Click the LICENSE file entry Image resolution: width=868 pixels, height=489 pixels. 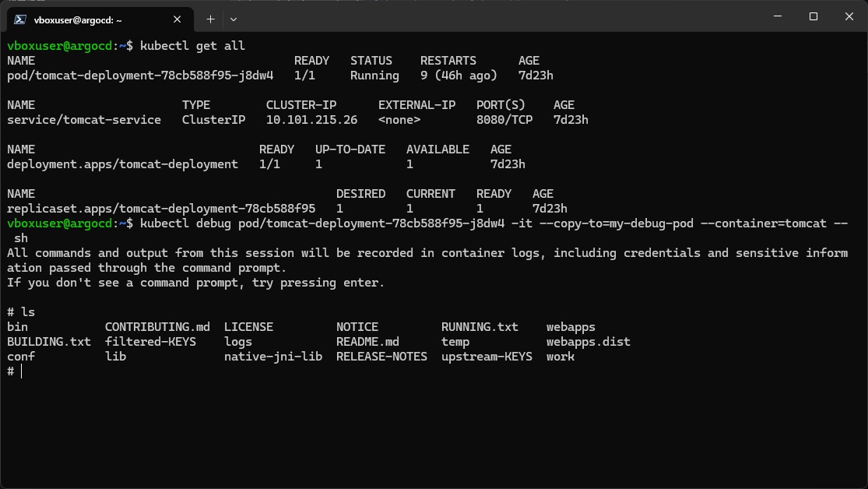pos(248,327)
